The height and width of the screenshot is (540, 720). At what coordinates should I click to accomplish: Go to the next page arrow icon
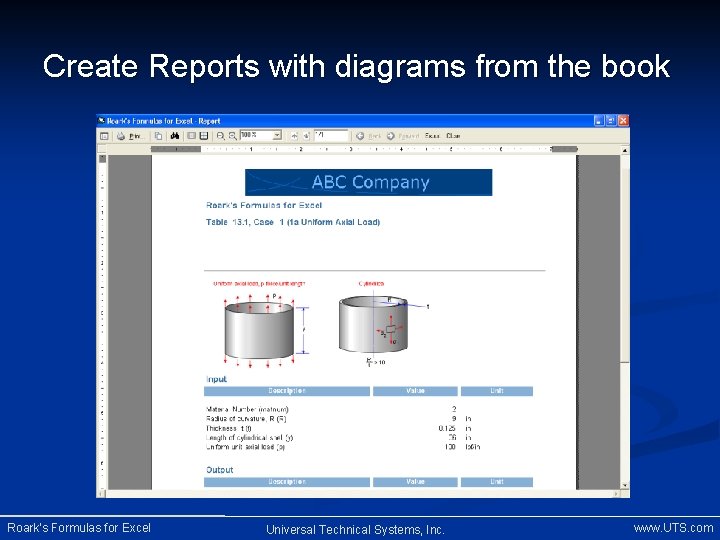(x=306, y=136)
